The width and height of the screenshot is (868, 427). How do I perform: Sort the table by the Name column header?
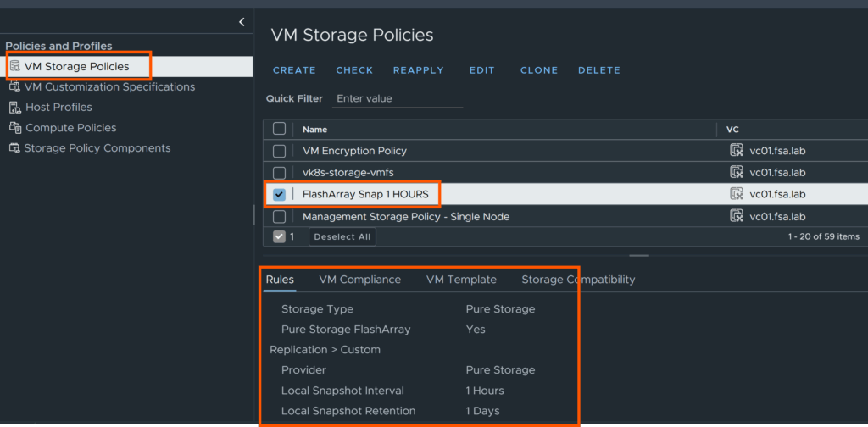click(x=315, y=130)
